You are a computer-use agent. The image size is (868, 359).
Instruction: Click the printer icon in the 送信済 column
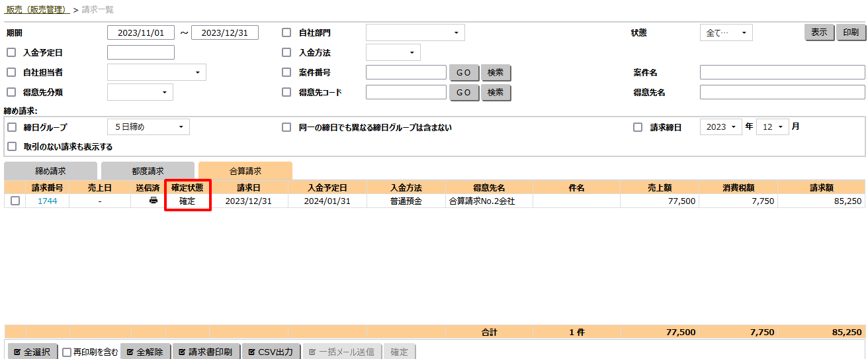(153, 201)
